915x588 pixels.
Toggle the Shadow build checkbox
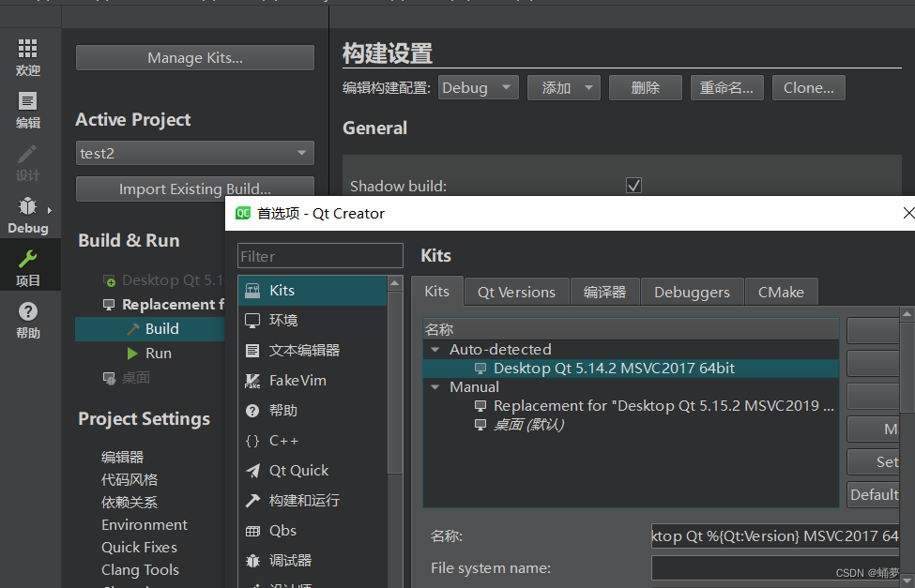pos(633,186)
